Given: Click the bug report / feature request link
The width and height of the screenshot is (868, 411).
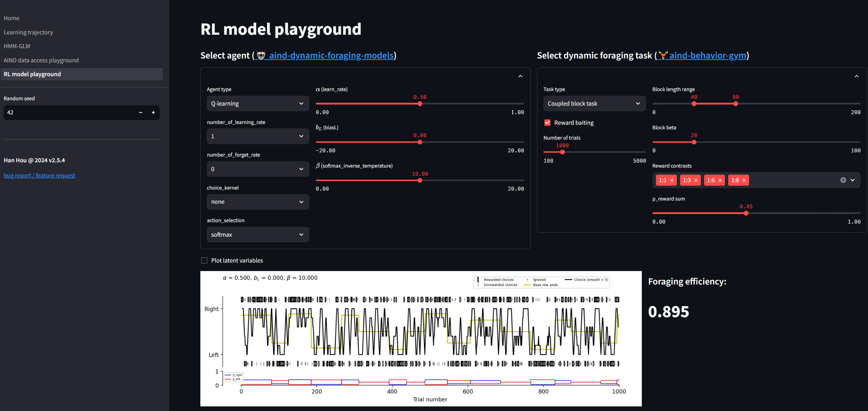Looking at the screenshot, I should click(x=39, y=175).
